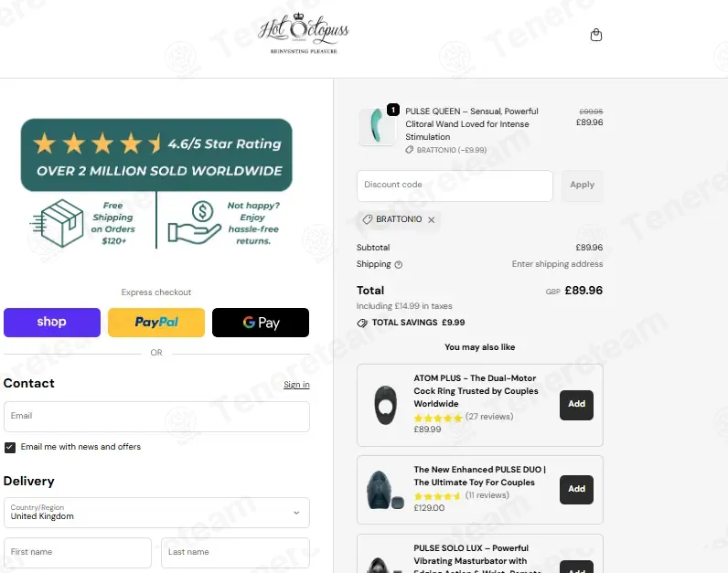Click the free shipping box icon
This screenshot has height=573, width=728.
[x=57, y=223]
